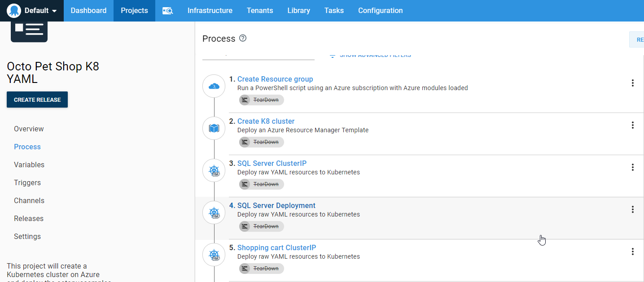Click the CREATE RELEASE button
The image size is (644, 282).
pos(37,100)
